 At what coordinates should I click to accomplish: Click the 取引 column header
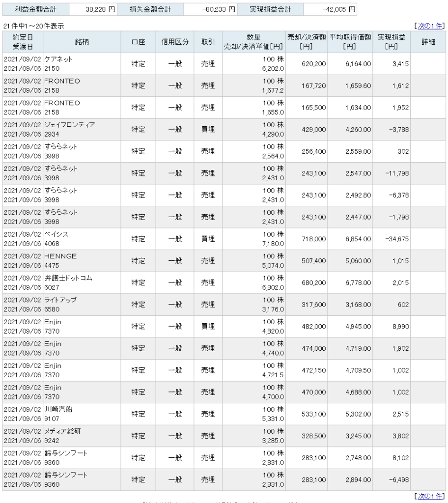[208, 42]
